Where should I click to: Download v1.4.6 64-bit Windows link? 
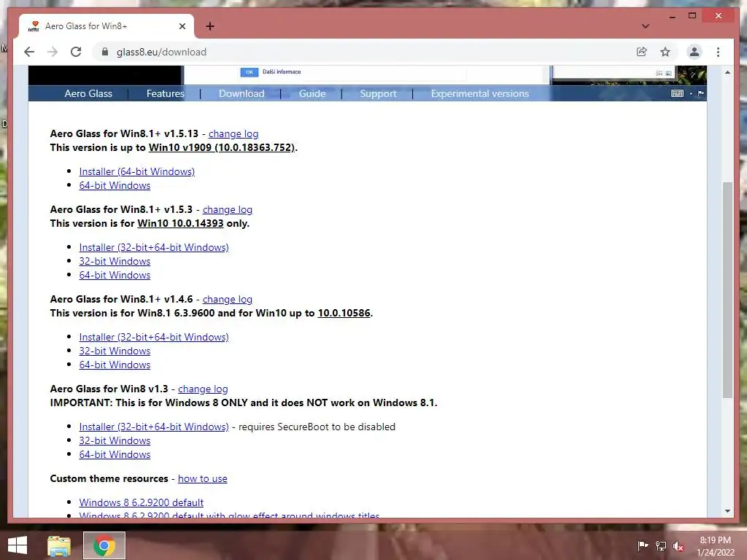115,365
